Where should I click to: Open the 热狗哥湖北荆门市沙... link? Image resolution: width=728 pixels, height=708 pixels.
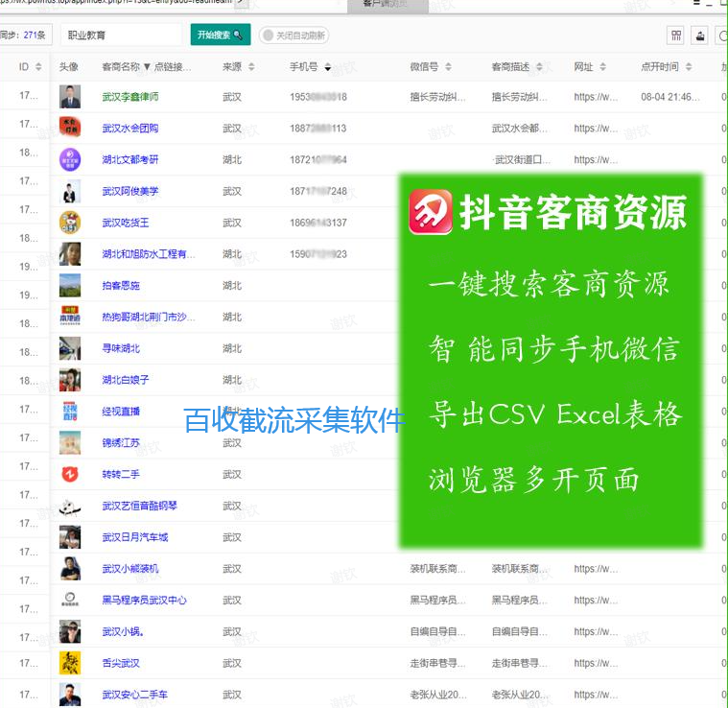click(149, 318)
